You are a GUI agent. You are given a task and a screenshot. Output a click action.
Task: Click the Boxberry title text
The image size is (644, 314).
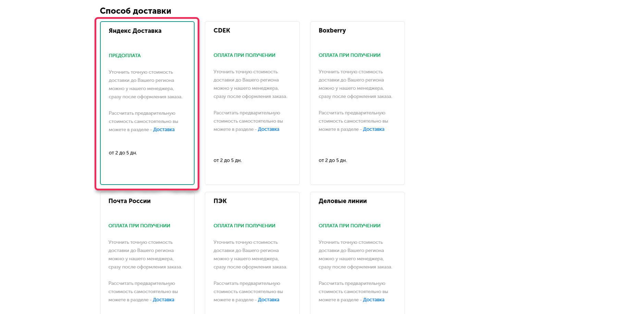[332, 30]
